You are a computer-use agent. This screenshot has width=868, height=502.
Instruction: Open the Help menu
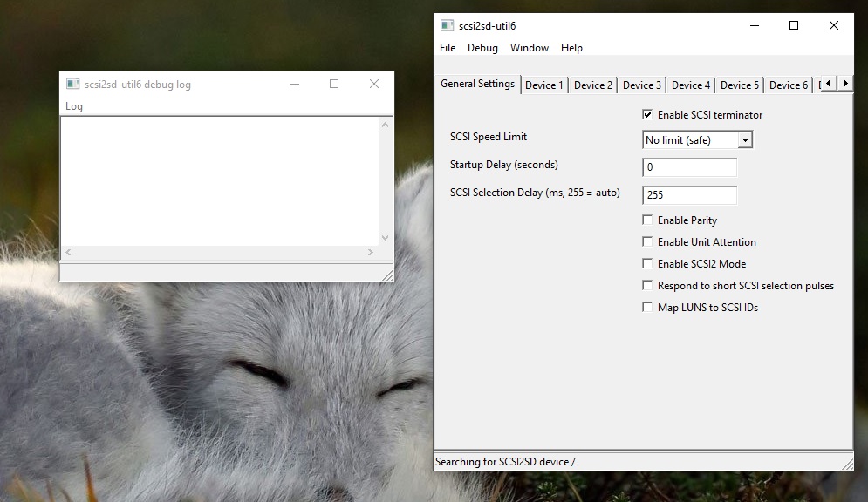tap(571, 48)
